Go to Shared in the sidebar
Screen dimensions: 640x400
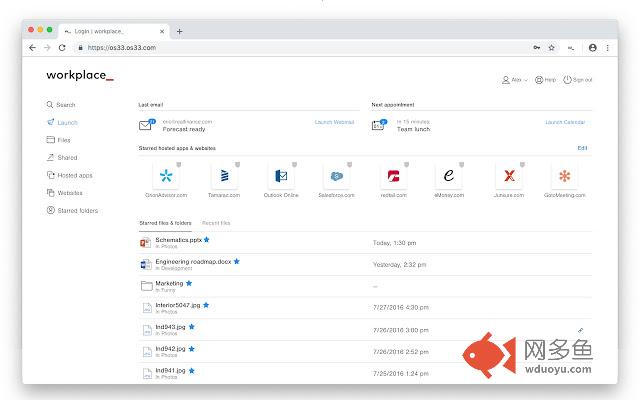pos(62,158)
